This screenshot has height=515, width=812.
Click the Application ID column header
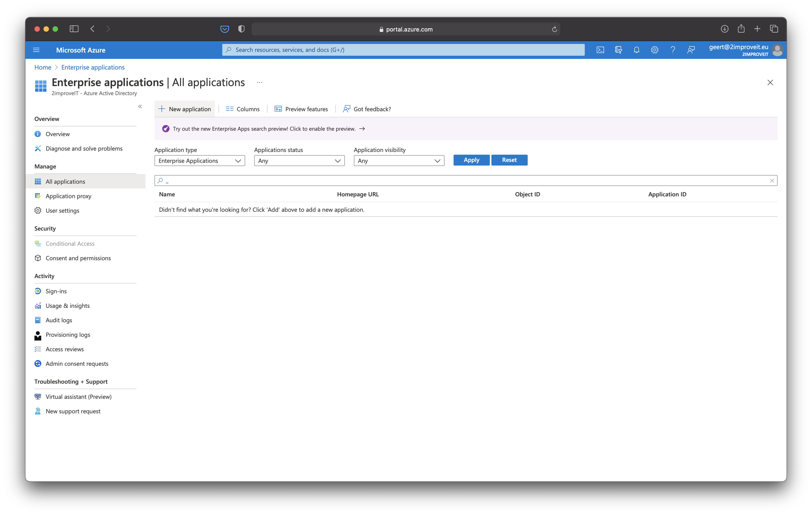point(667,195)
